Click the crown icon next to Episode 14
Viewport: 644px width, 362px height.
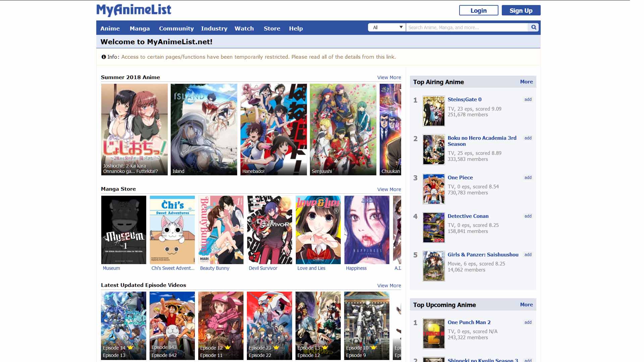click(130, 348)
